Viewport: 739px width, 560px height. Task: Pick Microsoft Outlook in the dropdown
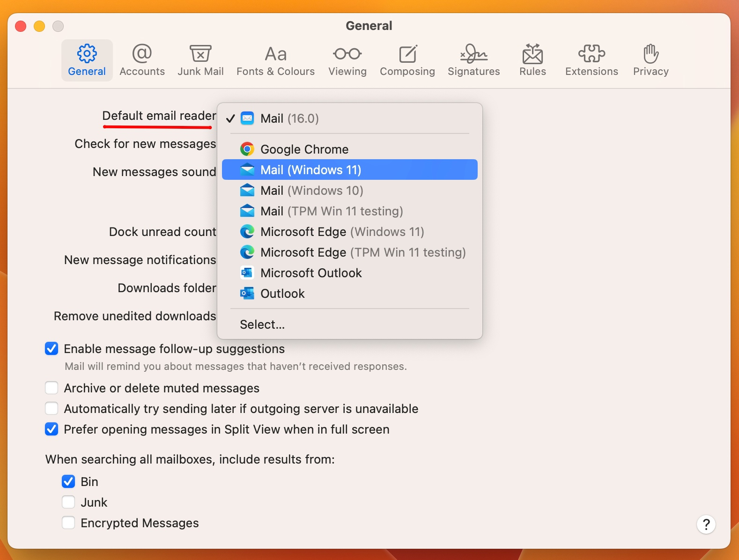(311, 273)
